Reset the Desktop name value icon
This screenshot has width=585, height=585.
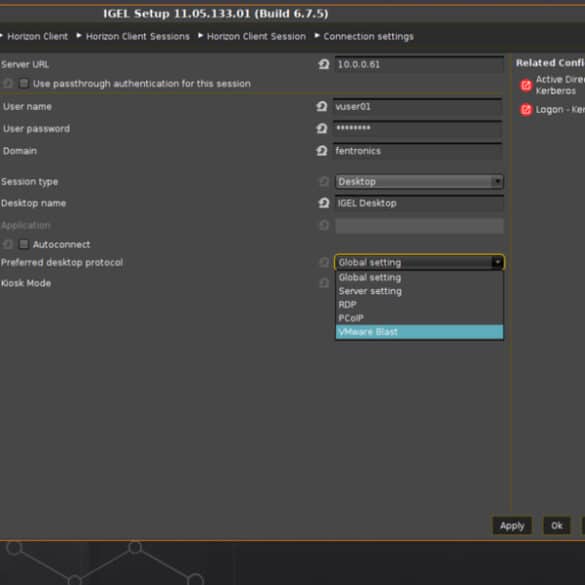tap(323, 203)
